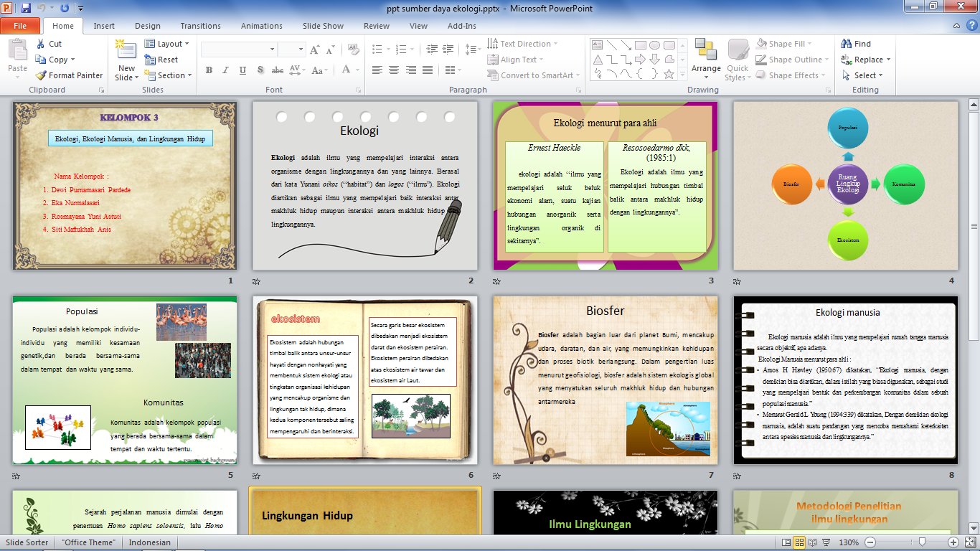Expand the Shape Fill dropdown
The image size is (980, 551).
click(784, 44)
